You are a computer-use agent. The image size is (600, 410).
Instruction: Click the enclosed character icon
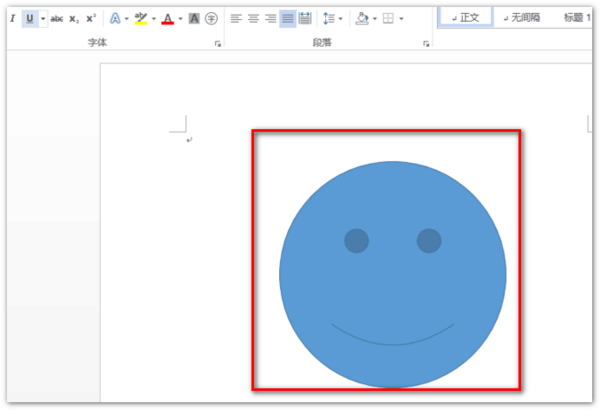[x=211, y=18]
